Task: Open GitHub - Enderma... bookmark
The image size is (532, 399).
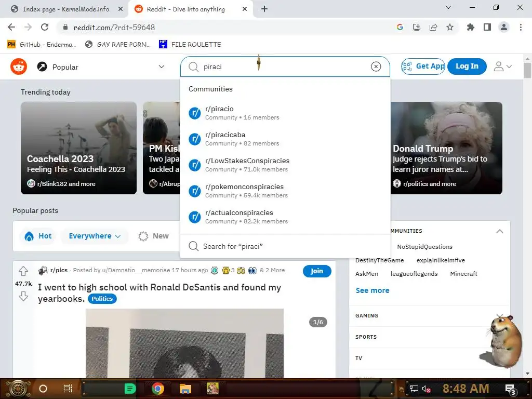Action: click(x=42, y=45)
